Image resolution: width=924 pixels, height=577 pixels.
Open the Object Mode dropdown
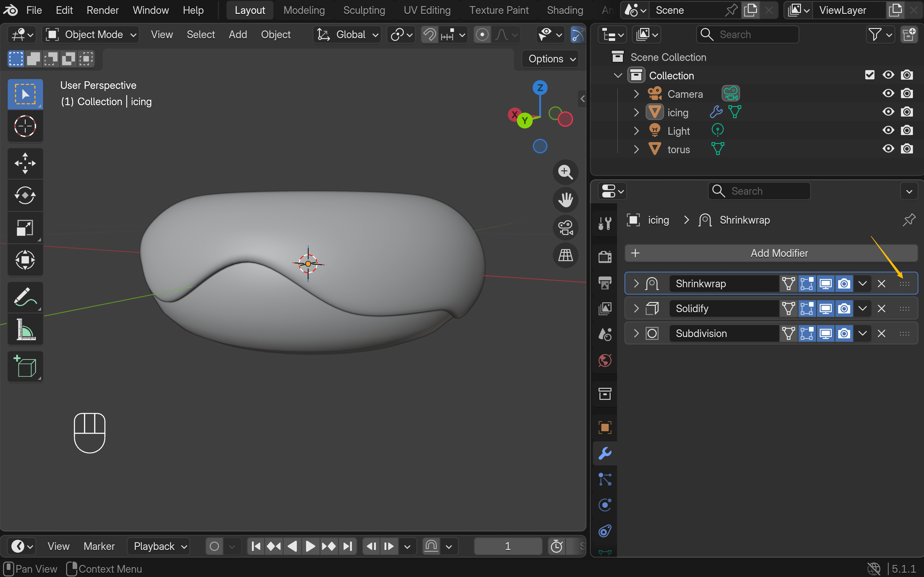click(x=91, y=35)
